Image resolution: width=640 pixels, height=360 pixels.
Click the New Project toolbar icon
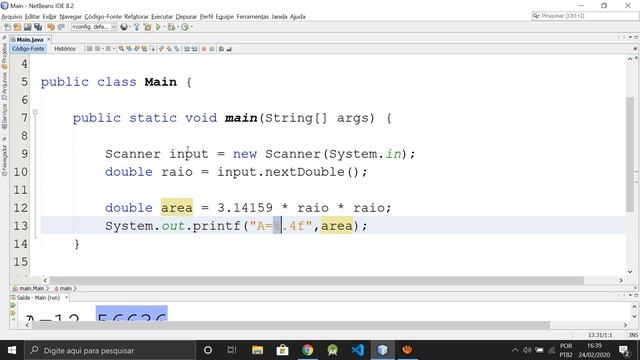point(17,27)
